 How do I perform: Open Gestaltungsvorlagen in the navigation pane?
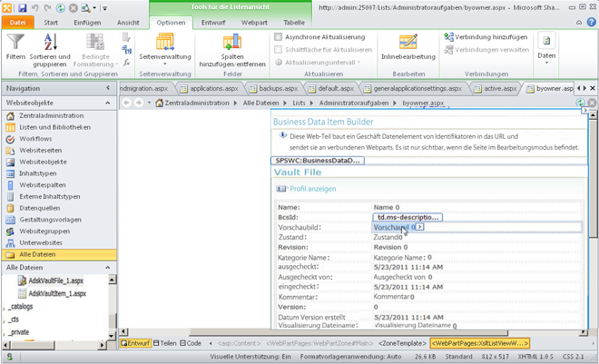[51, 220]
